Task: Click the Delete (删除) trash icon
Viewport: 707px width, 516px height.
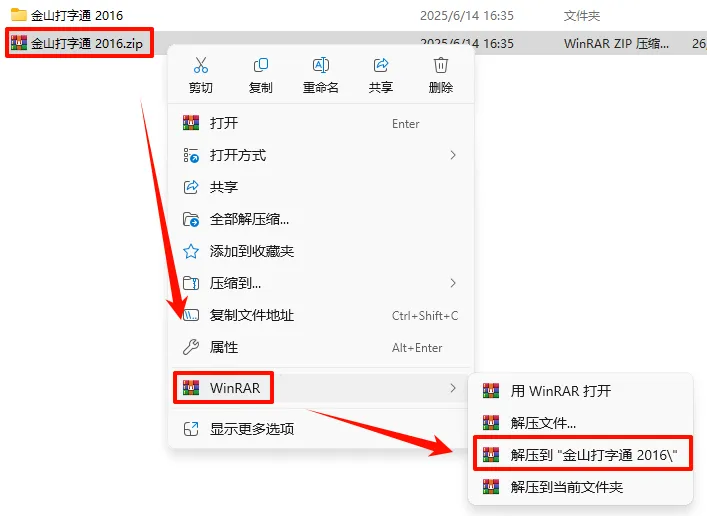Action: [441, 65]
